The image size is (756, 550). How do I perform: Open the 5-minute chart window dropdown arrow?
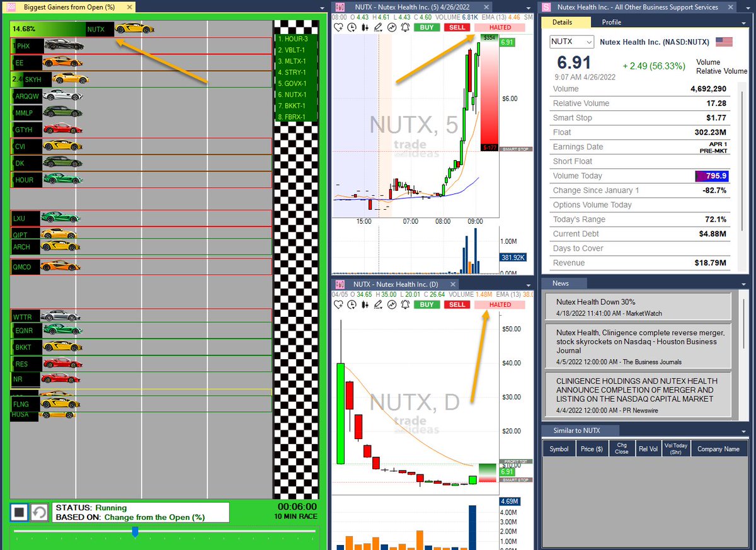pos(529,7)
